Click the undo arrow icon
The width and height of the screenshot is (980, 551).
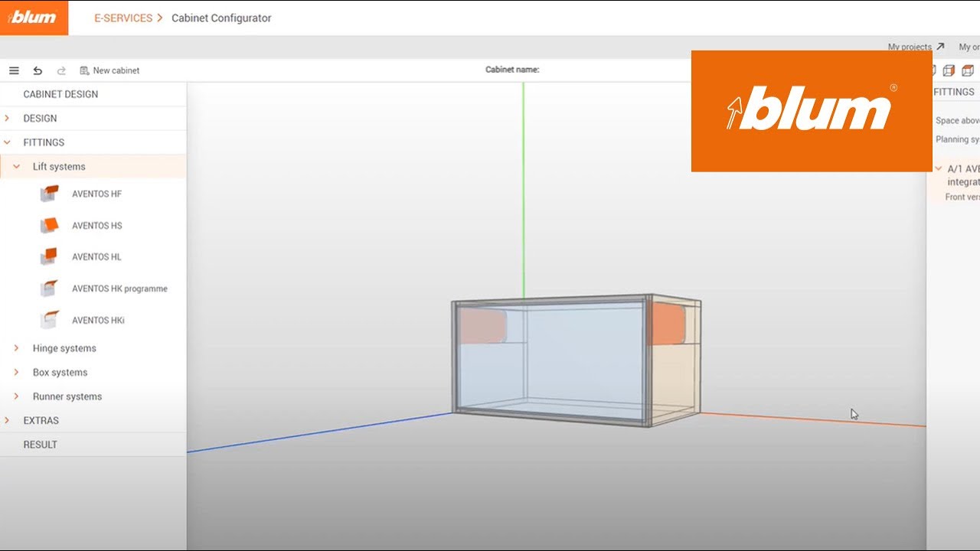pyautogui.click(x=38, y=70)
